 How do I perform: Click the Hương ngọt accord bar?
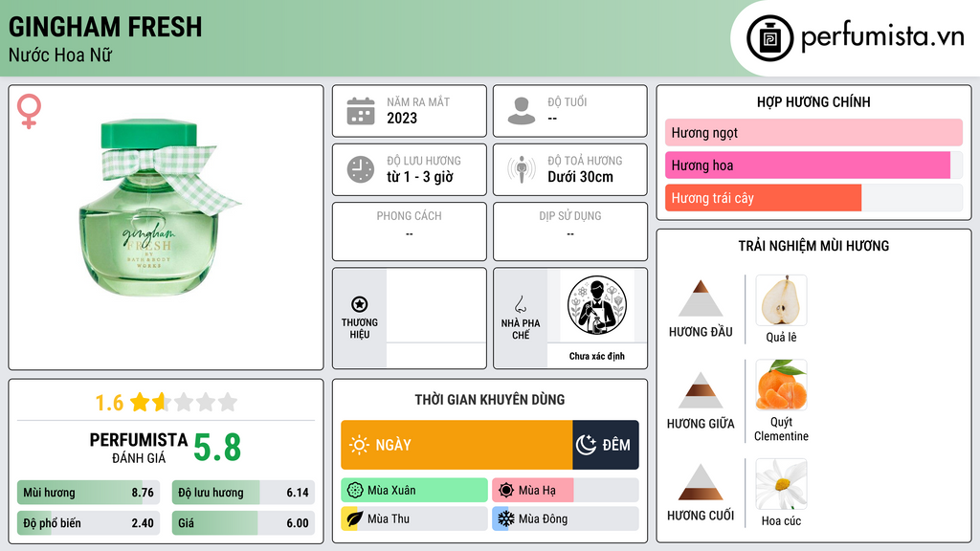click(813, 132)
